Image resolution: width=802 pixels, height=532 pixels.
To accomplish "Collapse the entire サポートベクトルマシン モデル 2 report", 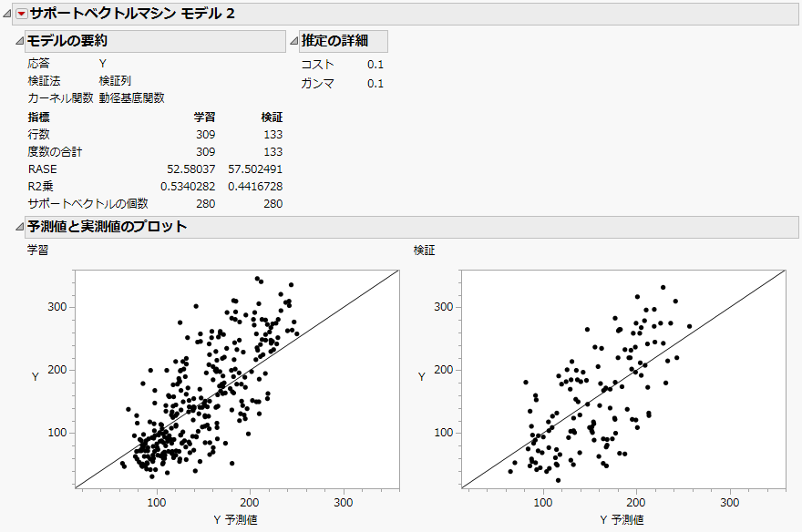I will [7, 13].
